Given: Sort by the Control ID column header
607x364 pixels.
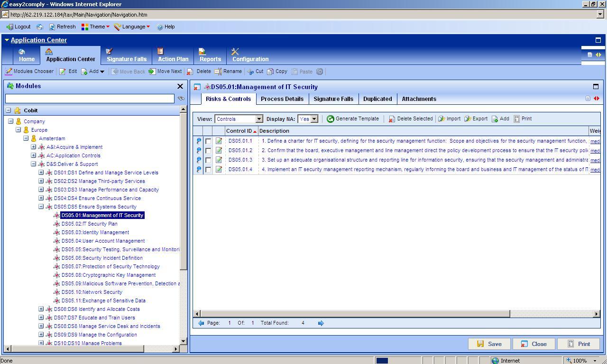Looking at the screenshot, I should [241, 131].
